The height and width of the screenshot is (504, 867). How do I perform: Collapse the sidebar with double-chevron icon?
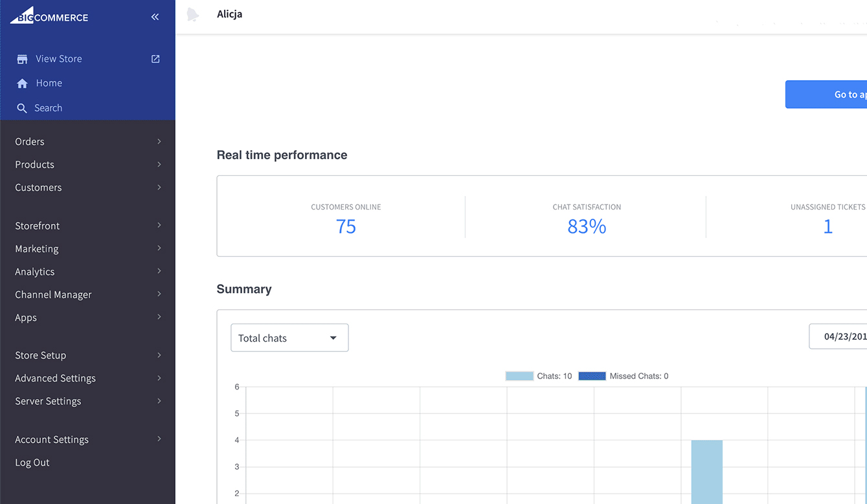[x=155, y=17]
